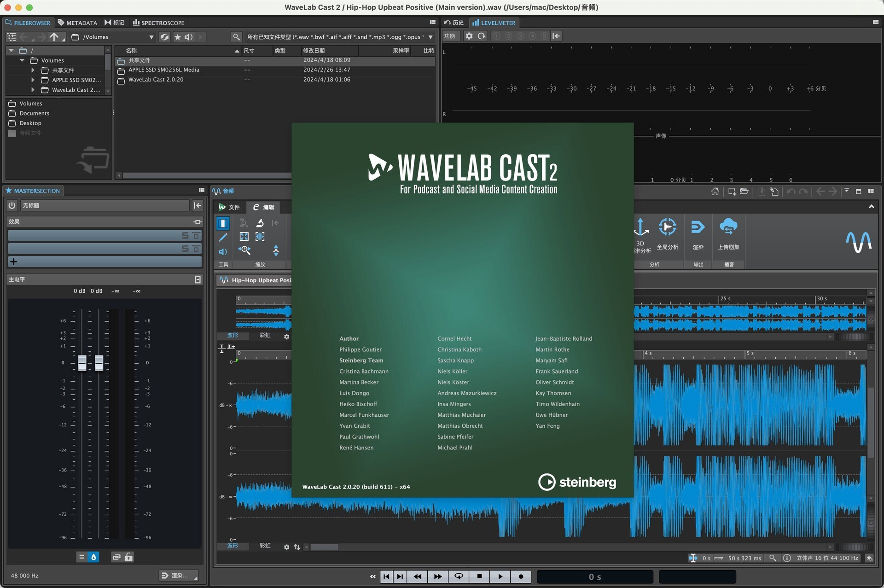Screen dimensions: 884x588
Task: Open the 历史 history tab
Action: [x=454, y=23]
